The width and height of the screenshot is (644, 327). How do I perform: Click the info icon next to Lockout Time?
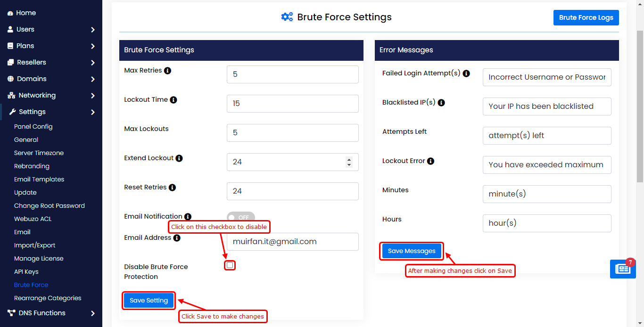coord(173,100)
